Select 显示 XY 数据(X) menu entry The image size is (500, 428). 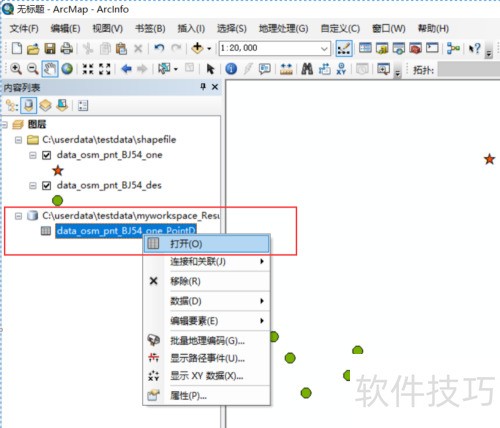click(x=206, y=376)
